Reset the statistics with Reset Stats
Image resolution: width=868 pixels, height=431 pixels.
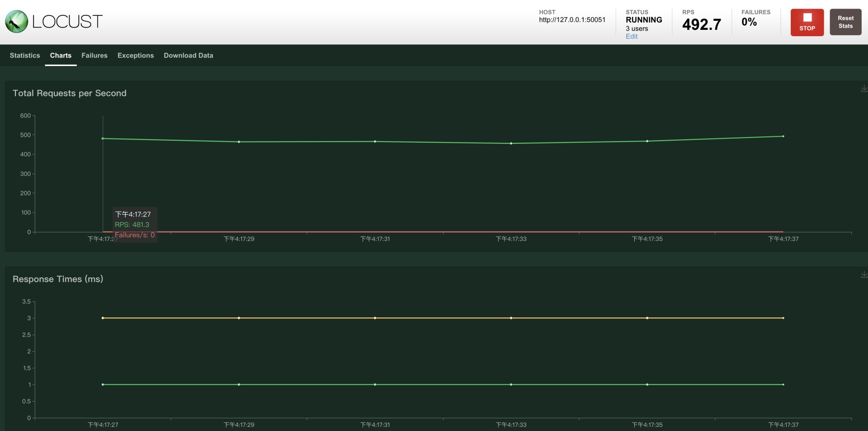coord(845,22)
